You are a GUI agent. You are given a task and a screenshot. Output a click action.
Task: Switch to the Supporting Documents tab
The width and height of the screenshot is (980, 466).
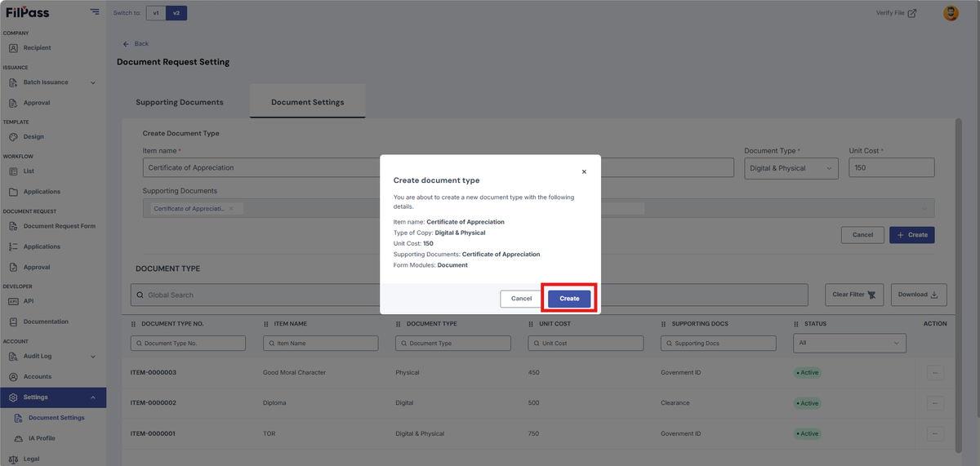[x=180, y=103]
